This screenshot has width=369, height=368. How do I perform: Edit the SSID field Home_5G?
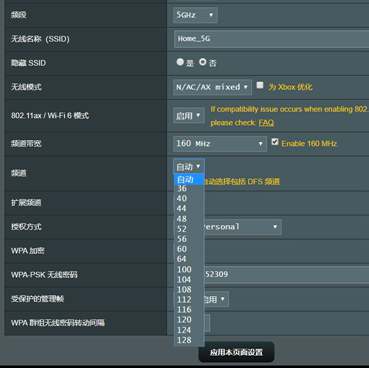click(271, 39)
